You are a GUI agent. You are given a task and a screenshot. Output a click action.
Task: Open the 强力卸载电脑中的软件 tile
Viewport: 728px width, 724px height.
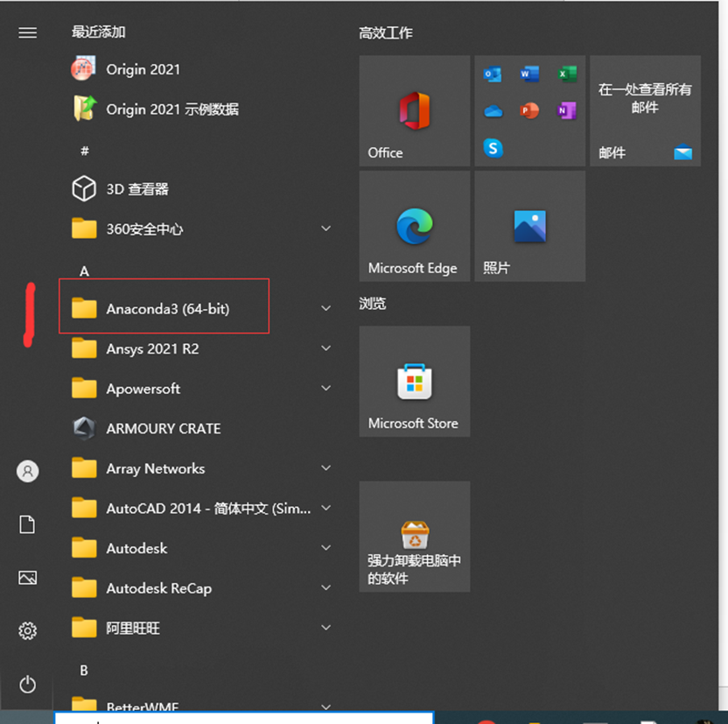[x=414, y=537]
